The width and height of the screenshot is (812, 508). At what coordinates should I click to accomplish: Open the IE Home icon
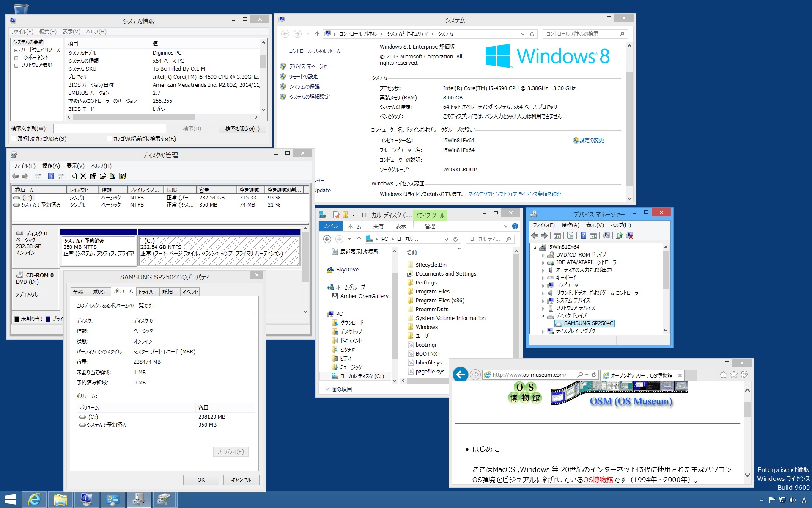[x=724, y=375]
